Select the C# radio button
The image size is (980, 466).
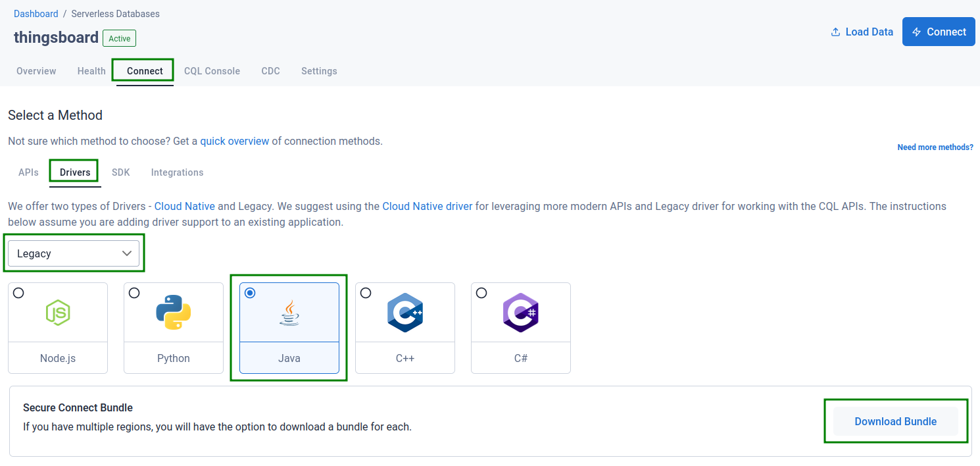click(x=481, y=293)
